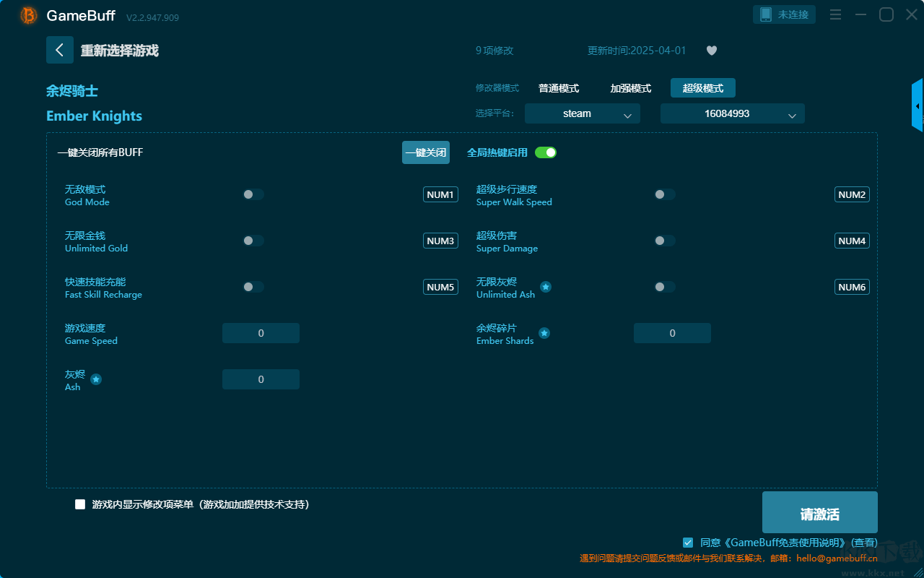924x578 pixels.
Task: Turn on Fast Skill Recharge switch
Action: coord(253,287)
